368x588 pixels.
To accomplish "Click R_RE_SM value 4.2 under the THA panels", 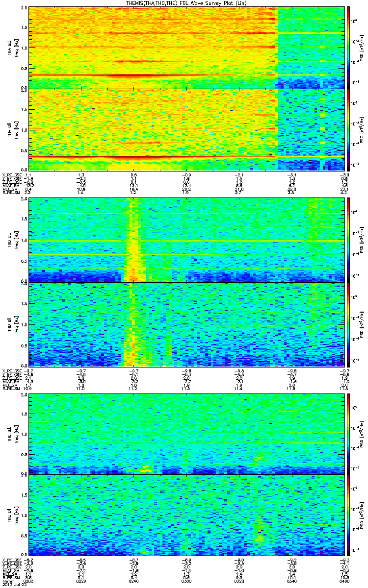I will [344, 194].
